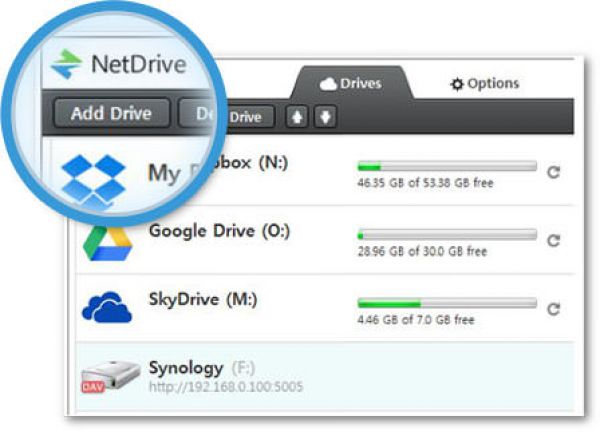Click the Options gear icon
The height and width of the screenshot is (432, 600).
point(457,84)
